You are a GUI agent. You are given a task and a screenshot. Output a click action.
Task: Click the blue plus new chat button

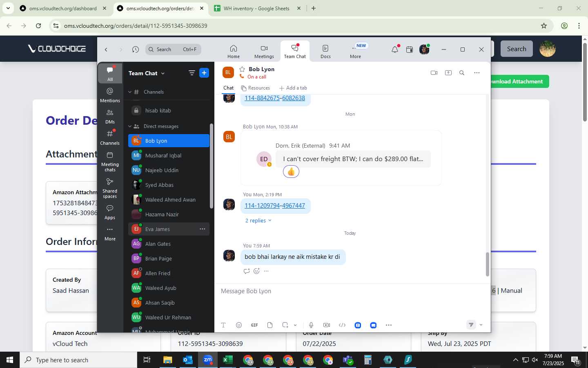pyautogui.click(x=204, y=73)
